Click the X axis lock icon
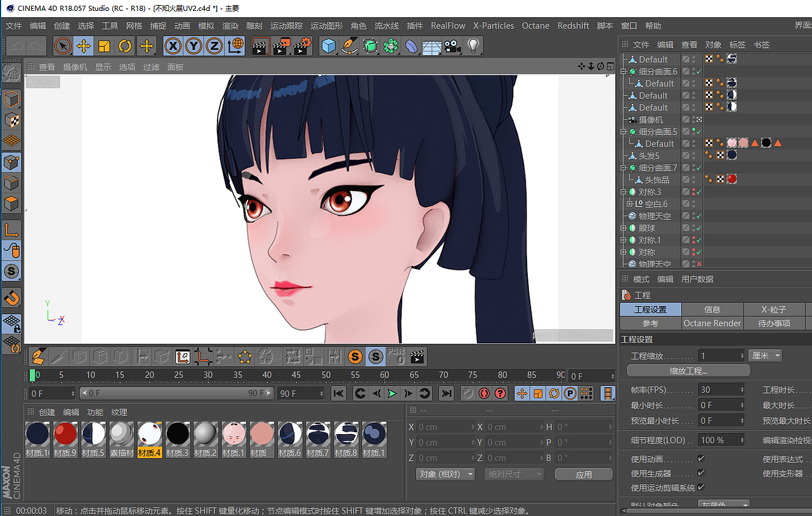The height and width of the screenshot is (516, 812). 173,46
